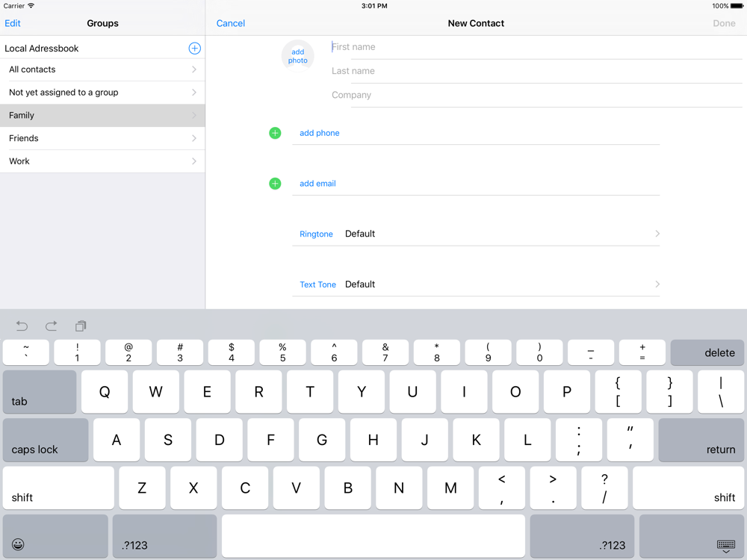Tap the A key
747x560 pixels.
(117, 440)
